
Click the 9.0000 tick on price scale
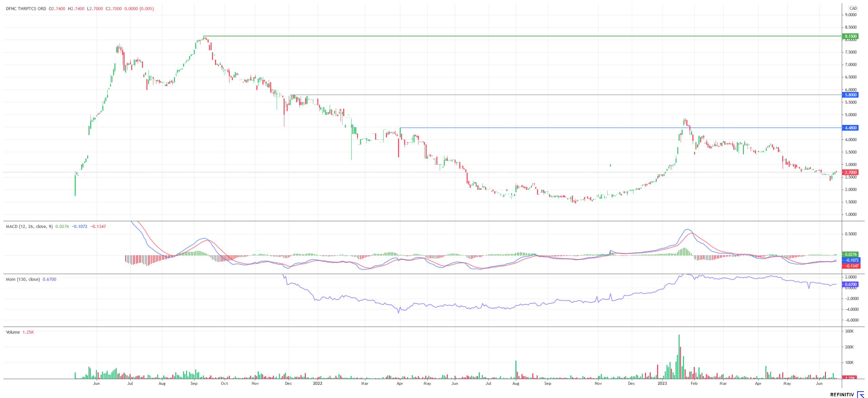coord(850,15)
